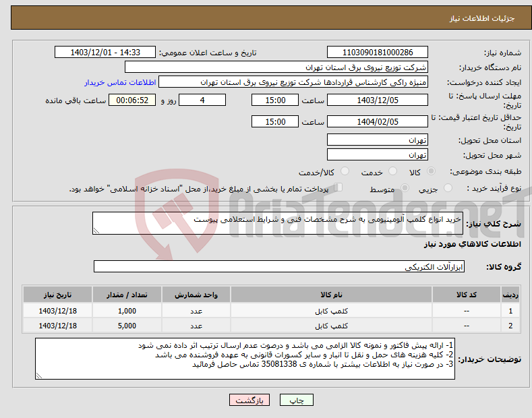Click the شرح کلی نیاز text area
The image size is (532, 418).
point(278,223)
